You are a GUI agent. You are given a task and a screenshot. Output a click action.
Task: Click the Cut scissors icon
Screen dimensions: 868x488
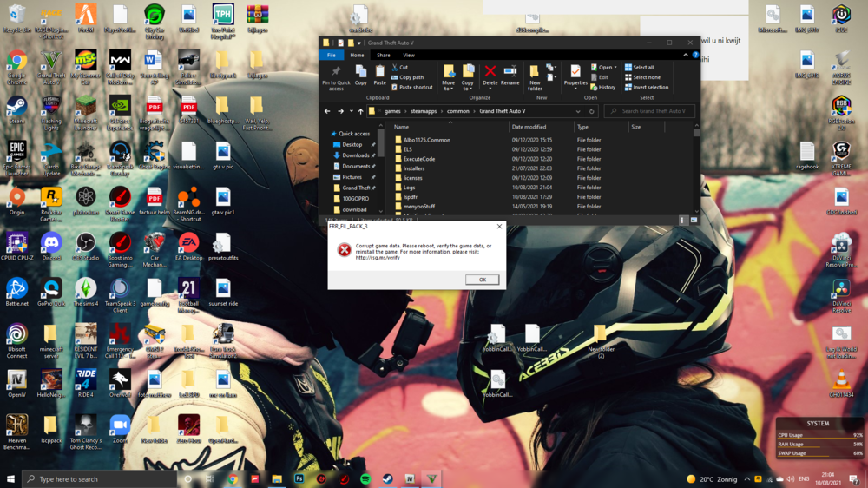coord(395,67)
